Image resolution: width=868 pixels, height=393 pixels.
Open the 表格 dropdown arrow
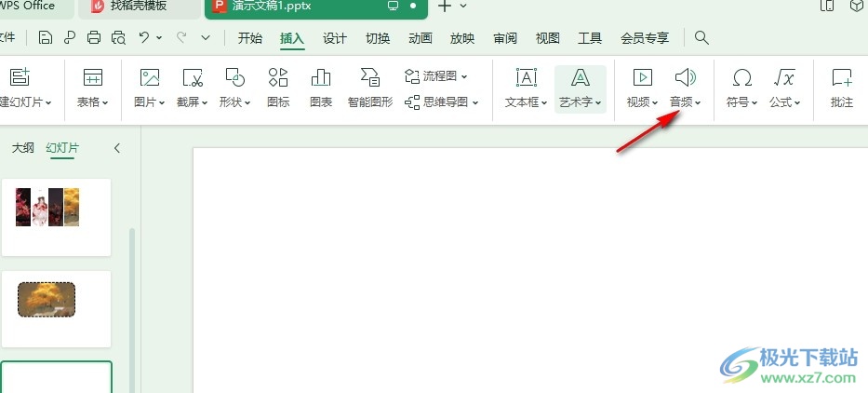(x=105, y=102)
